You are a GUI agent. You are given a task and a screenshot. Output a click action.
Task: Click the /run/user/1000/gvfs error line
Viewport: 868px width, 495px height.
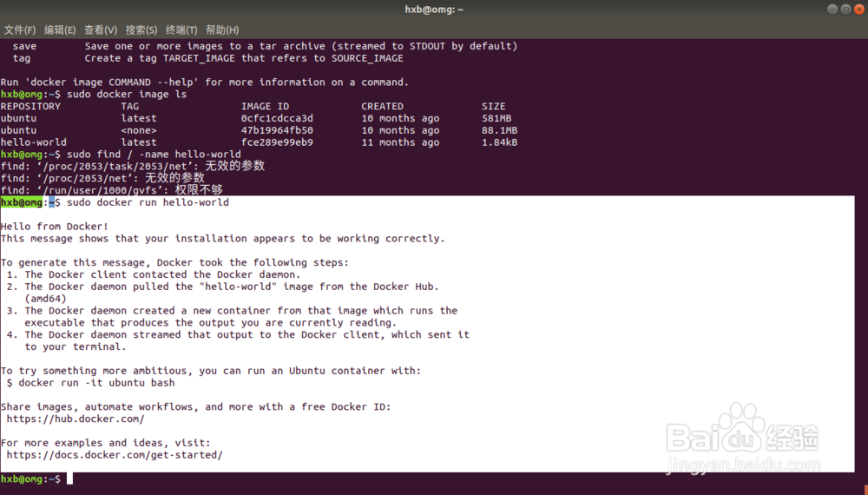tap(112, 190)
